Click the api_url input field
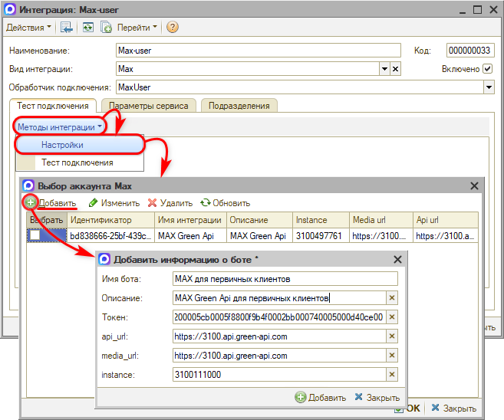 279,336
